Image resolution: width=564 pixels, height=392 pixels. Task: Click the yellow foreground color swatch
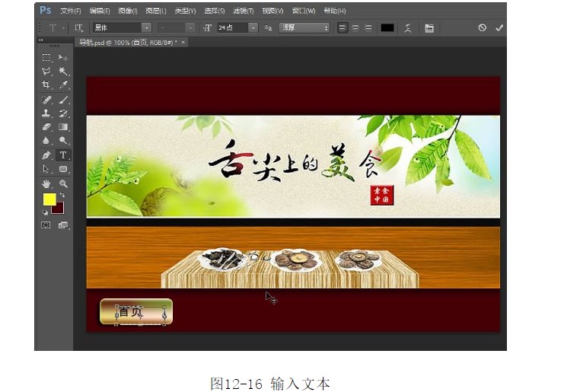[x=49, y=199]
